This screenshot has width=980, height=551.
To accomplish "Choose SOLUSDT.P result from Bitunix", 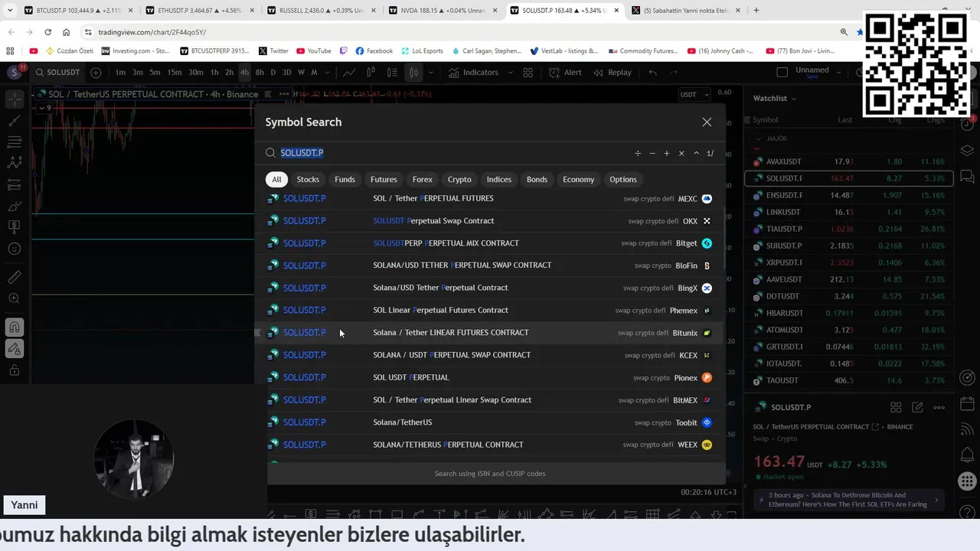I will click(x=490, y=333).
